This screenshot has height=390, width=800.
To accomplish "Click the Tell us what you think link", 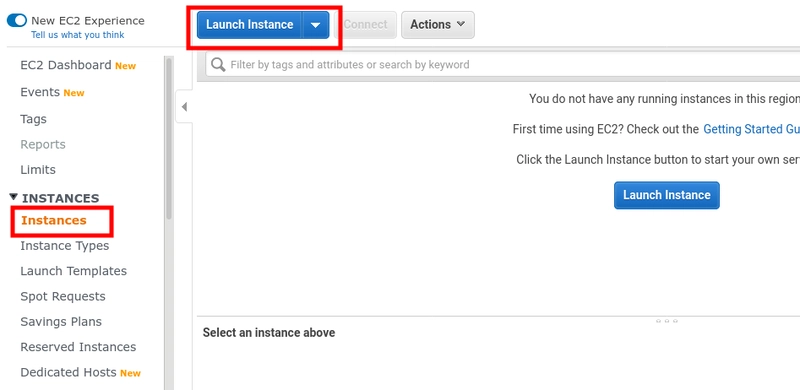I will [x=78, y=35].
